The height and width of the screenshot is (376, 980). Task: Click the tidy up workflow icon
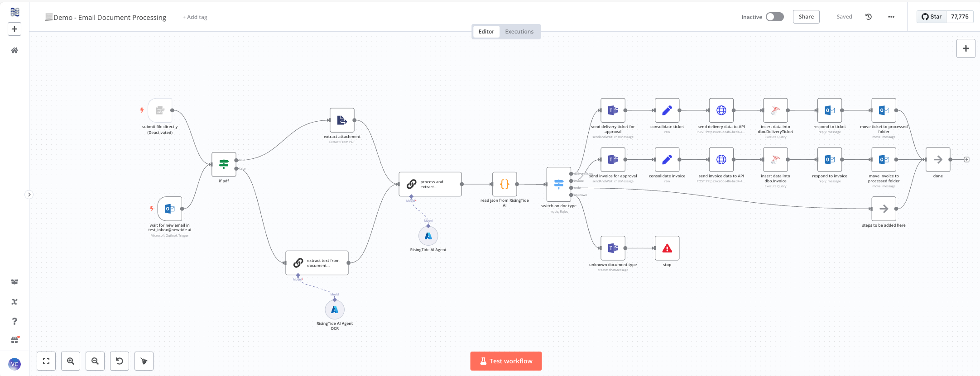(x=144, y=361)
